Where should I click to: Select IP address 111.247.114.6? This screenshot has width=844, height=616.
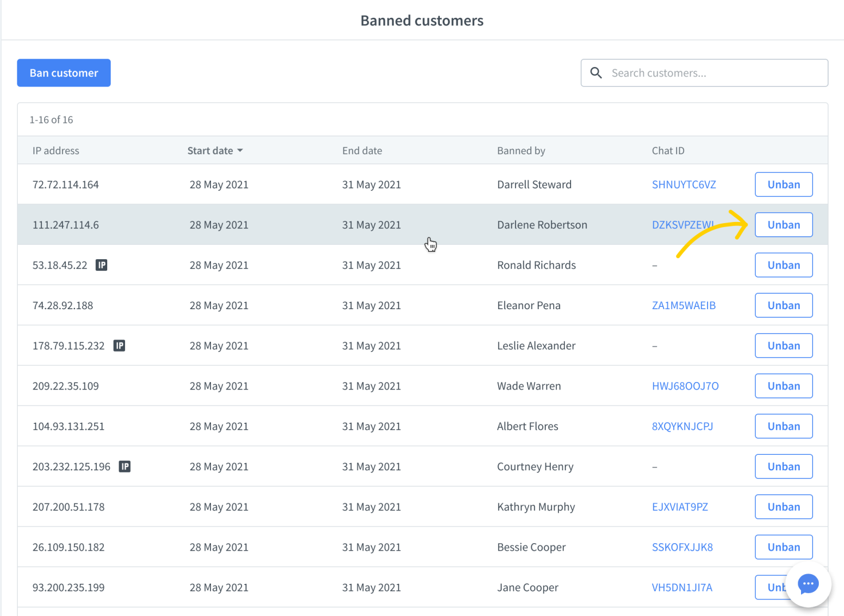click(x=65, y=225)
